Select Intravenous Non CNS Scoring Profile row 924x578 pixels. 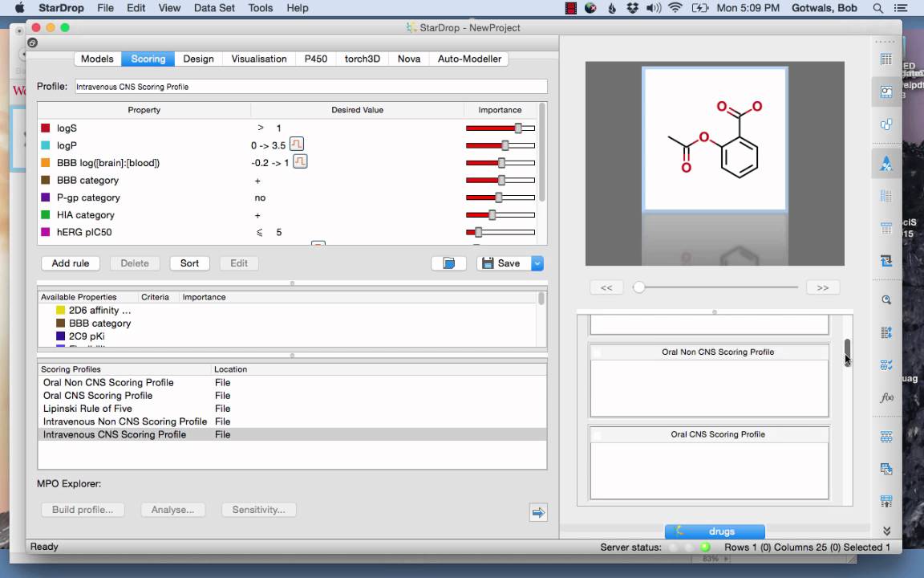tap(292, 421)
